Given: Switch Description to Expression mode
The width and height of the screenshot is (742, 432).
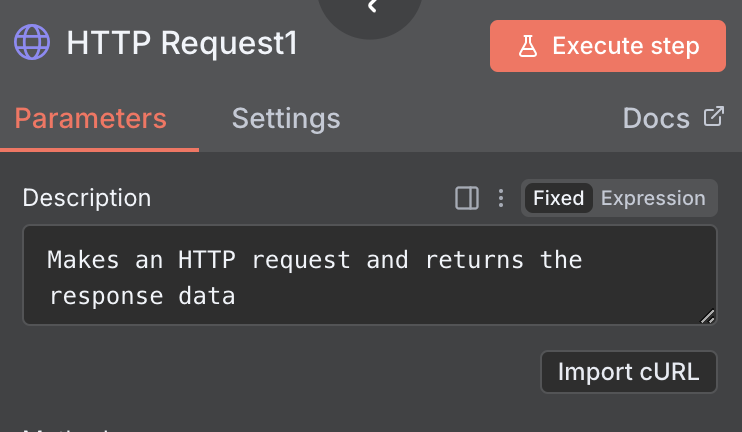Looking at the screenshot, I should [x=653, y=198].
